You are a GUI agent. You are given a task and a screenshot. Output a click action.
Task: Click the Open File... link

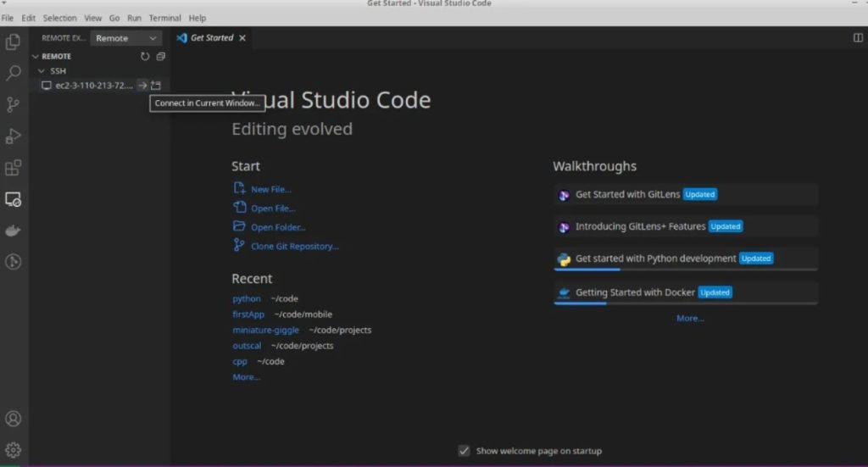click(x=273, y=208)
